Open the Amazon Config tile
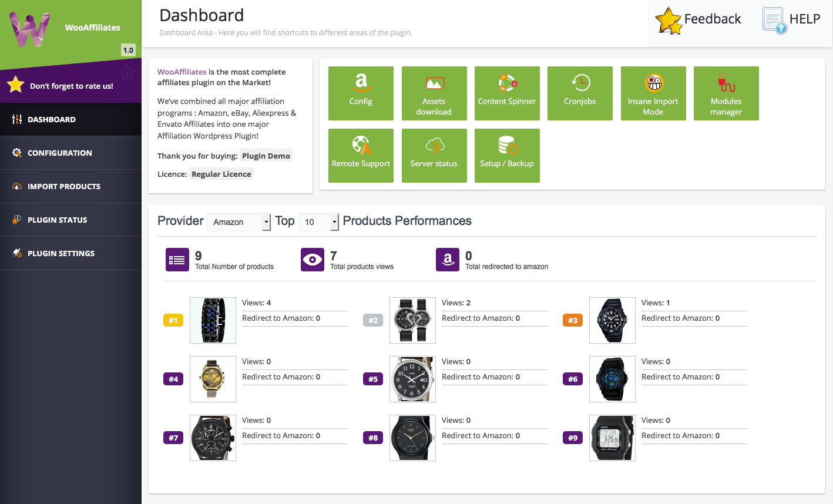The image size is (833, 504). coord(361,93)
